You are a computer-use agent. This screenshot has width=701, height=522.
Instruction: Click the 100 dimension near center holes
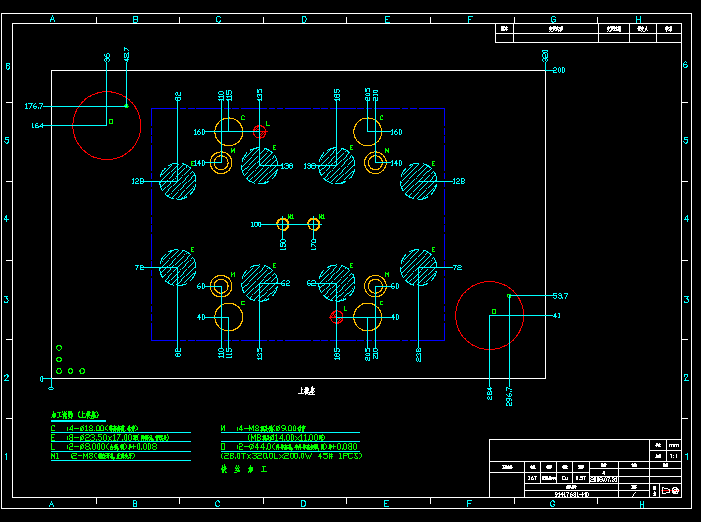(256, 224)
